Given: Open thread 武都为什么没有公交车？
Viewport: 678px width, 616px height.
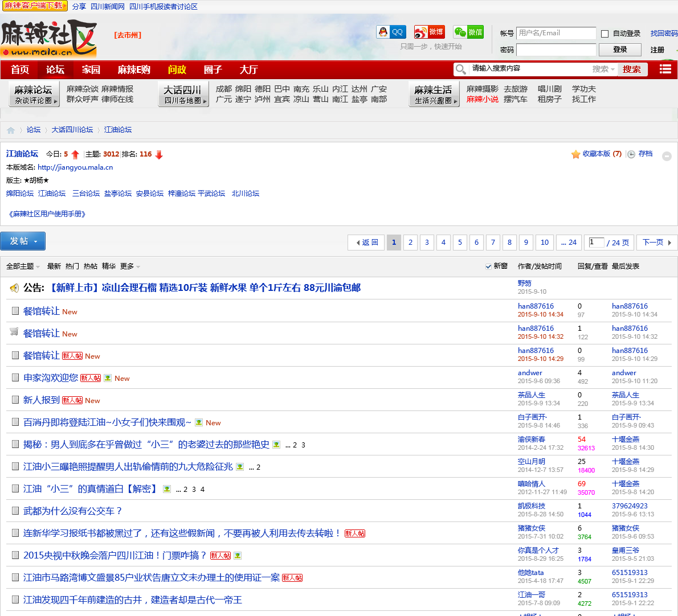Looking at the screenshot, I should coord(73,511).
